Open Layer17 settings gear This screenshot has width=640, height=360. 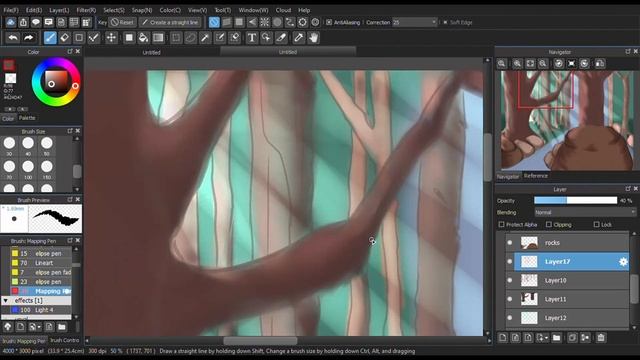[x=623, y=262]
